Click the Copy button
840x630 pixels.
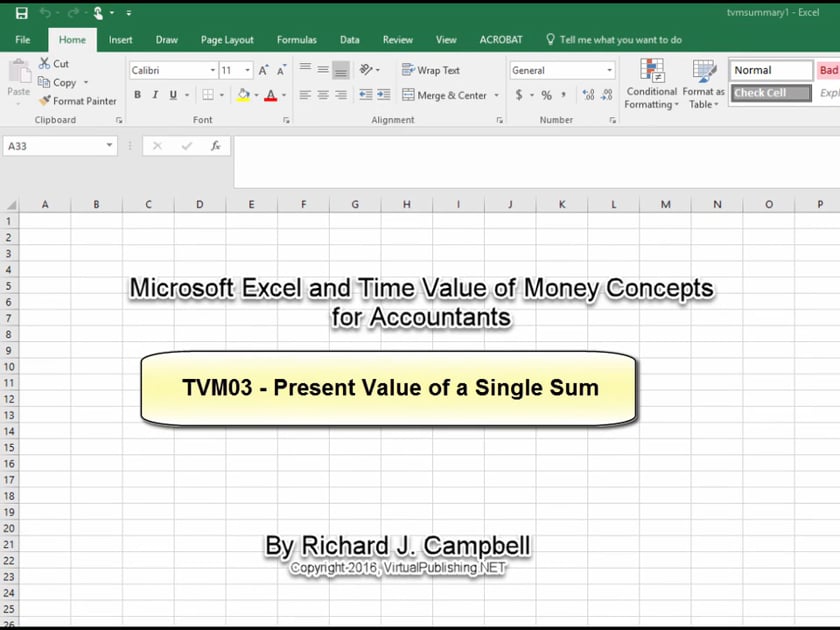click(x=57, y=82)
